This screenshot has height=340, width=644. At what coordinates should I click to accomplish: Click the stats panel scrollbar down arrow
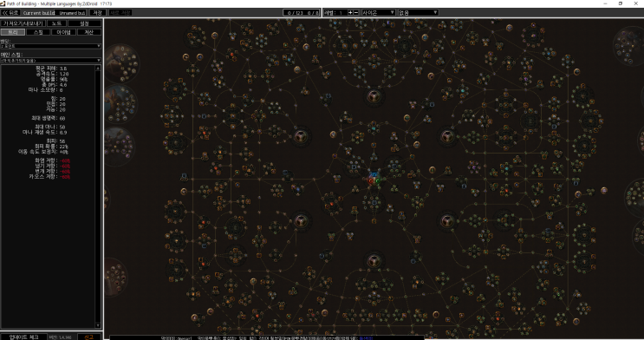(x=98, y=325)
